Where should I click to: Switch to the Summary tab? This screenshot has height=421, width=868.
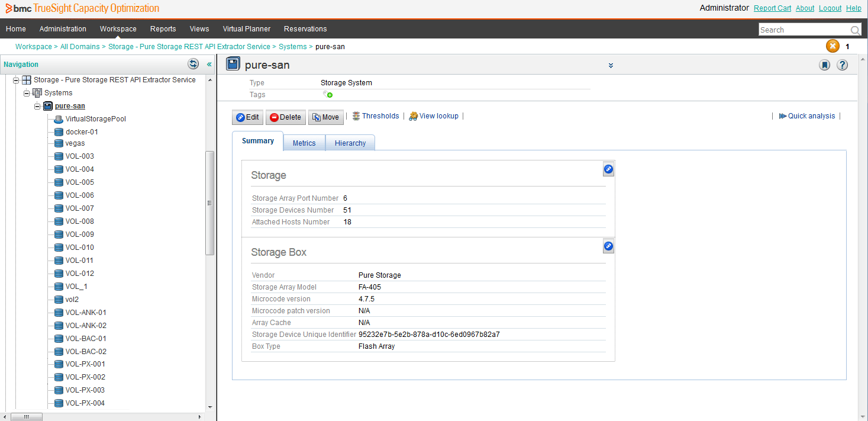258,141
